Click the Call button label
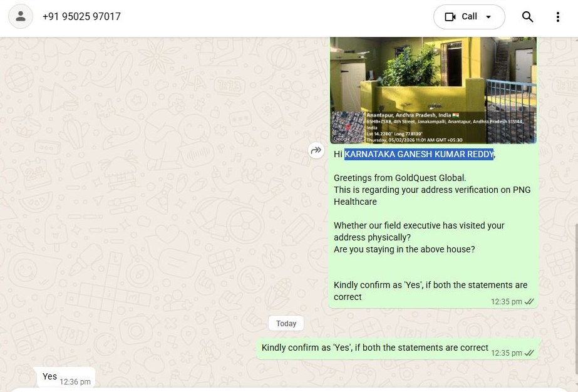This screenshot has width=578, height=392. click(469, 17)
